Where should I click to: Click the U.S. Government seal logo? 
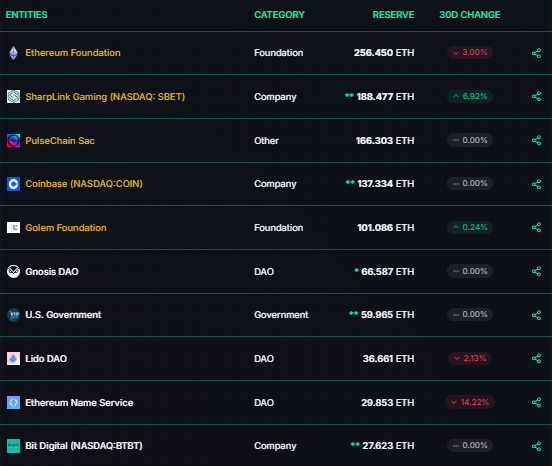pyautogui.click(x=13, y=315)
